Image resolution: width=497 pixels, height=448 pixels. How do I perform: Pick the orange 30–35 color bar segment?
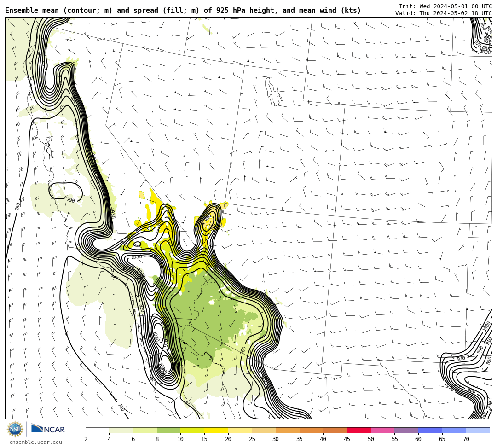tap(288, 430)
